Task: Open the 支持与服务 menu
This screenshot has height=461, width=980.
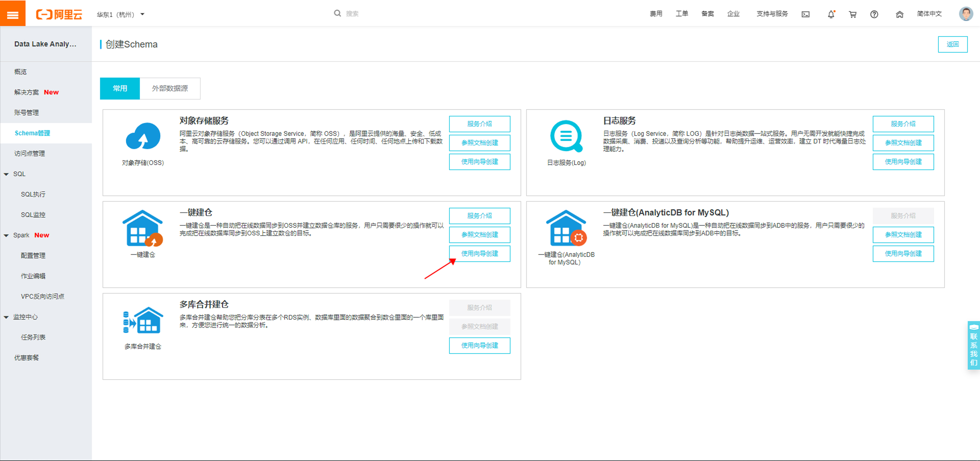Action: pyautogui.click(x=772, y=14)
